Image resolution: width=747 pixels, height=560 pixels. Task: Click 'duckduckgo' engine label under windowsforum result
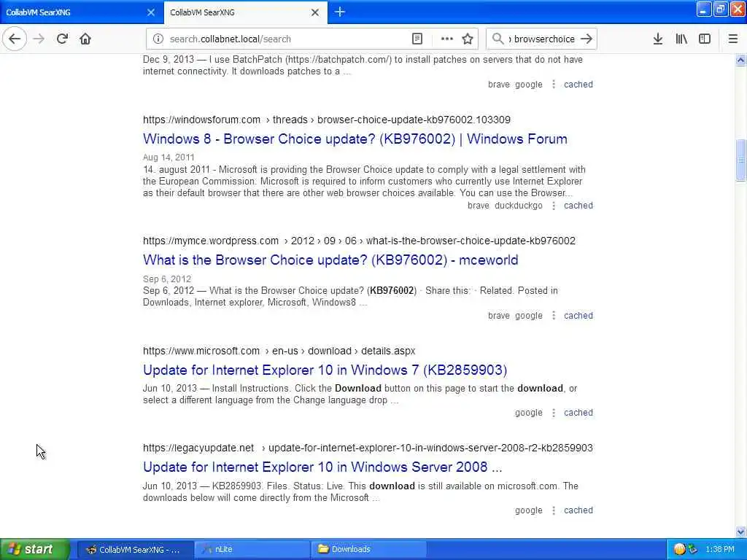point(519,206)
